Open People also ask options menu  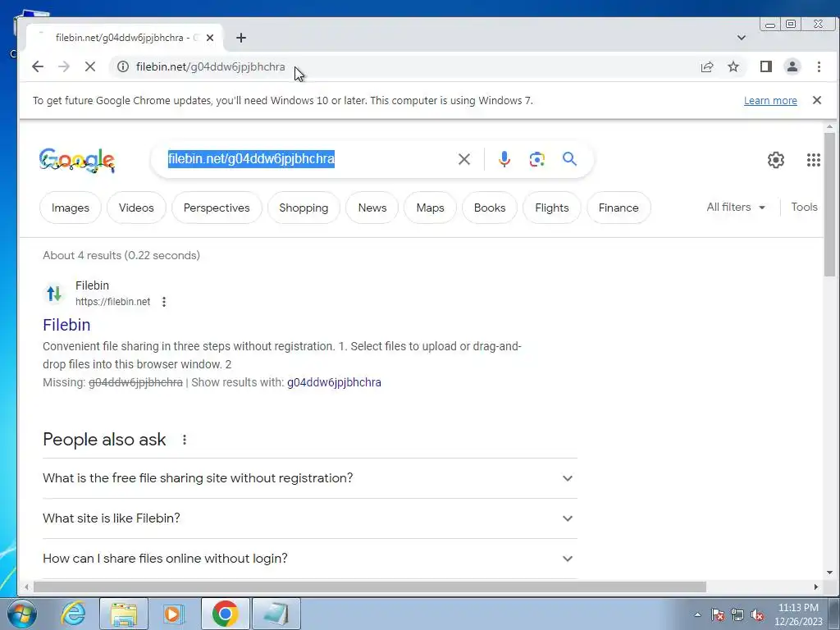[x=185, y=440]
